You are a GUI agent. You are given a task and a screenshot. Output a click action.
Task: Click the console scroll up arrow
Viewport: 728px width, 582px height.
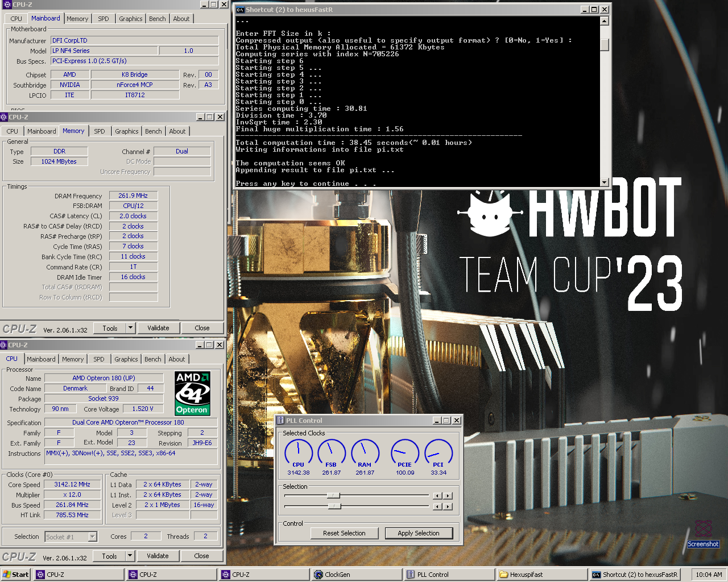605,21
